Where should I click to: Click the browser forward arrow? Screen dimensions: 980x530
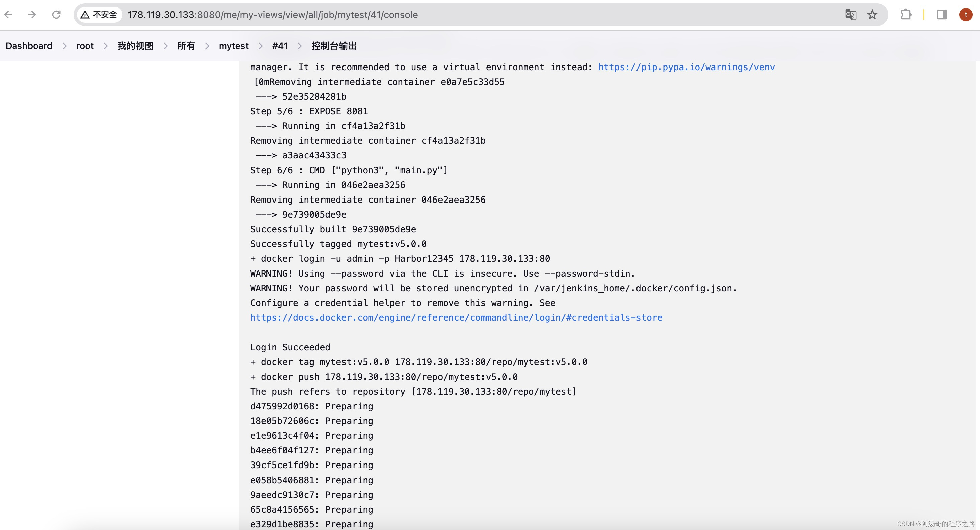pyautogui.click(x=32, y=15)
